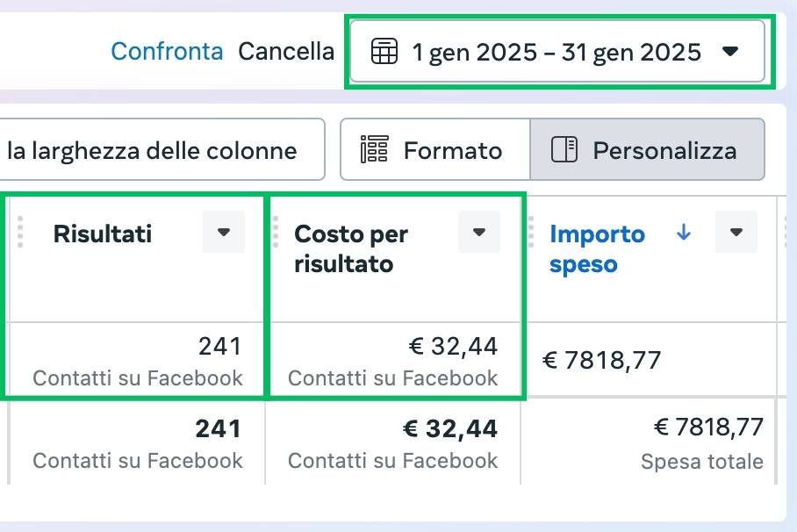Switch to the Formato tab

[x=434, y=149]
